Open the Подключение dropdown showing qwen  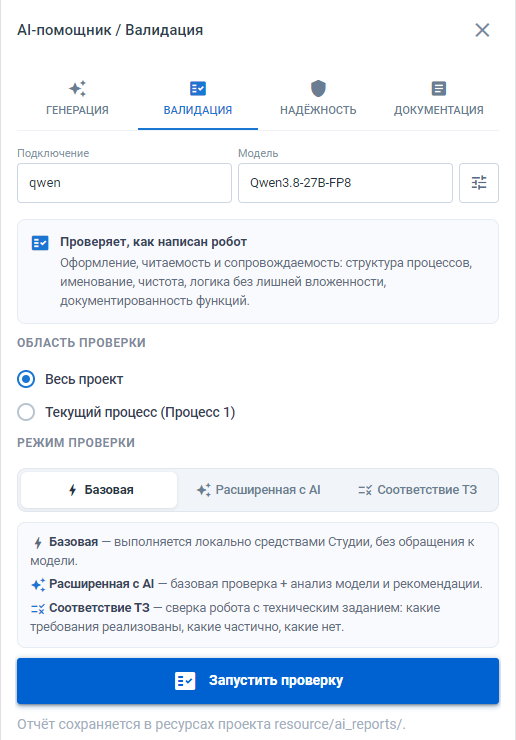pyautogui.click(x=125, y=183)
